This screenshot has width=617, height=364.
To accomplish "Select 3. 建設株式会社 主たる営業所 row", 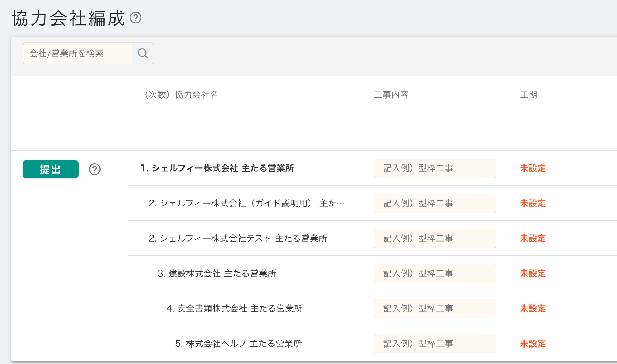I will [217, 273].
